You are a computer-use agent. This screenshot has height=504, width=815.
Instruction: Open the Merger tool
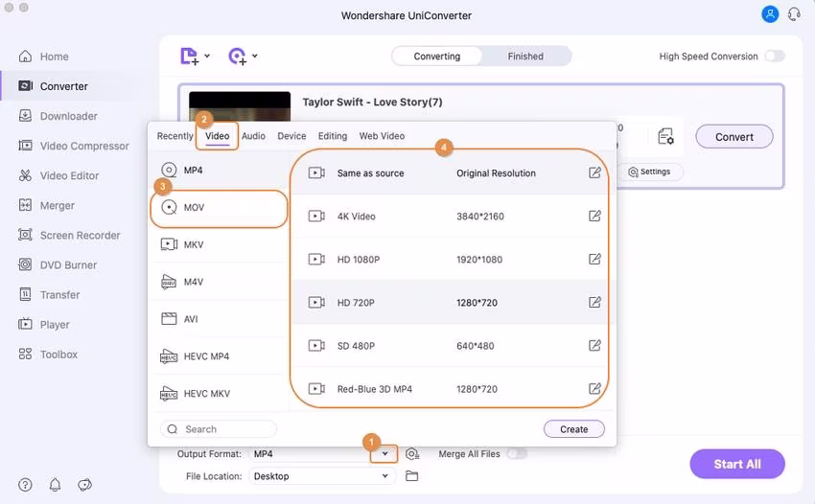[x=46, y=205]
